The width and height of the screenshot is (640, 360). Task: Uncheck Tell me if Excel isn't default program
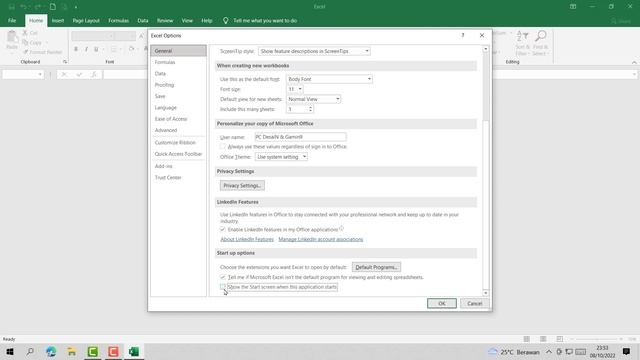[222, 277]
